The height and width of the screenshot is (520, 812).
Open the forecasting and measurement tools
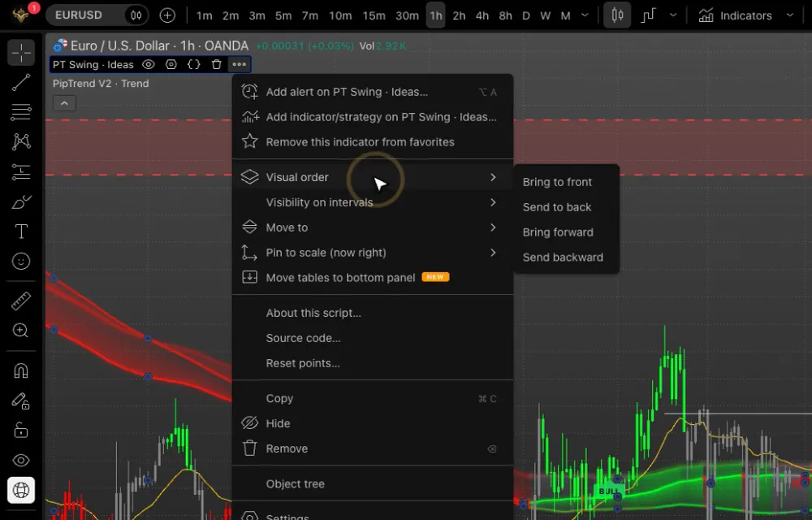coord(21,171)
